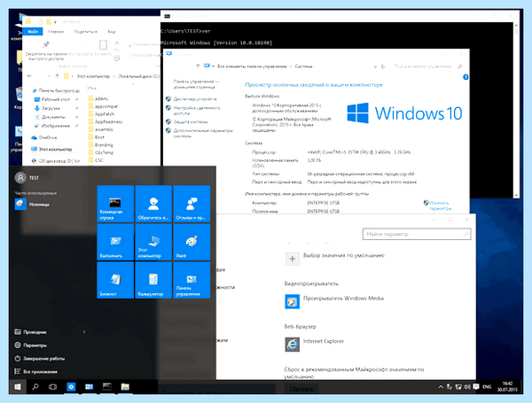Open File Explorer from the taskbar
532x403 pixels.
pyautogui.click(x=125, y=387)
